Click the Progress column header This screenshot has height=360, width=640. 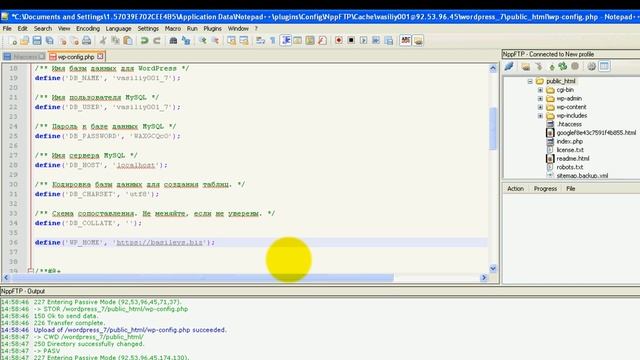(x=545, y=189)
